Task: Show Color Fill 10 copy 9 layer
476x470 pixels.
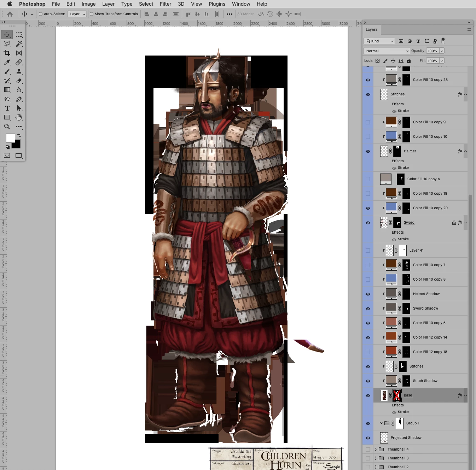Action: (x=368, y=122)
